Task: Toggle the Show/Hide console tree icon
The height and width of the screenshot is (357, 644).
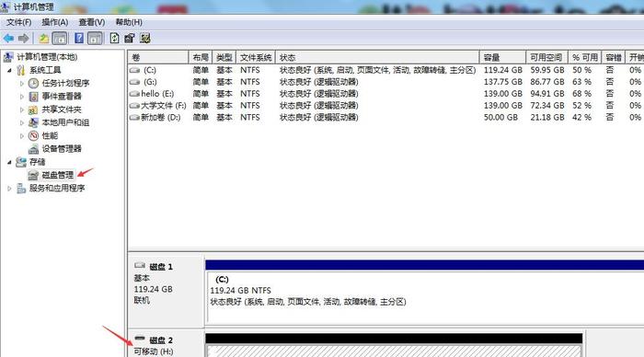Action: [x=60, y=39]
